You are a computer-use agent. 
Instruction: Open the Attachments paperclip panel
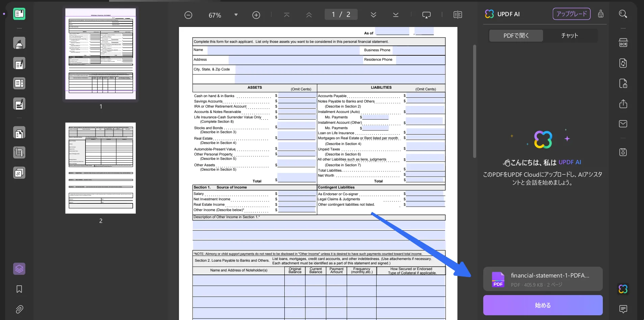[19, 309]
